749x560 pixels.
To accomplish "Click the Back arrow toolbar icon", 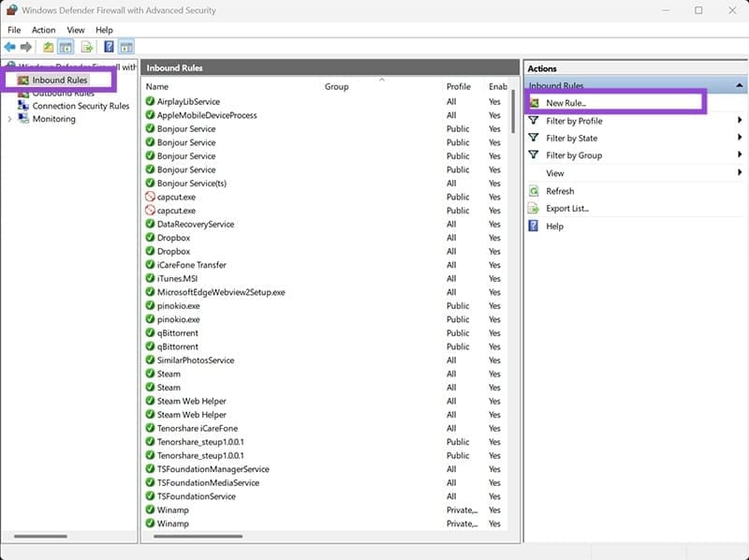I will (x=9, y=47).
